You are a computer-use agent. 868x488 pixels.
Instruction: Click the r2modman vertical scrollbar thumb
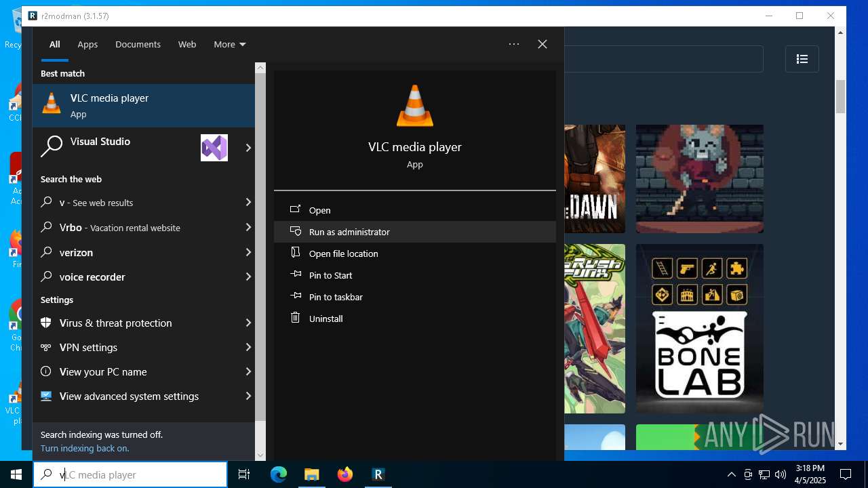point(841,96)
